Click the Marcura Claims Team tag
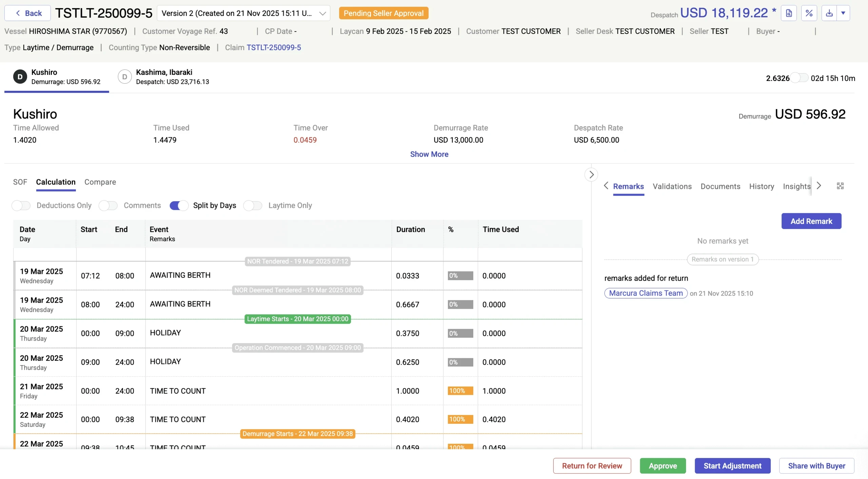Viewport: 868px width, 479px height. (x=646, y=293)
